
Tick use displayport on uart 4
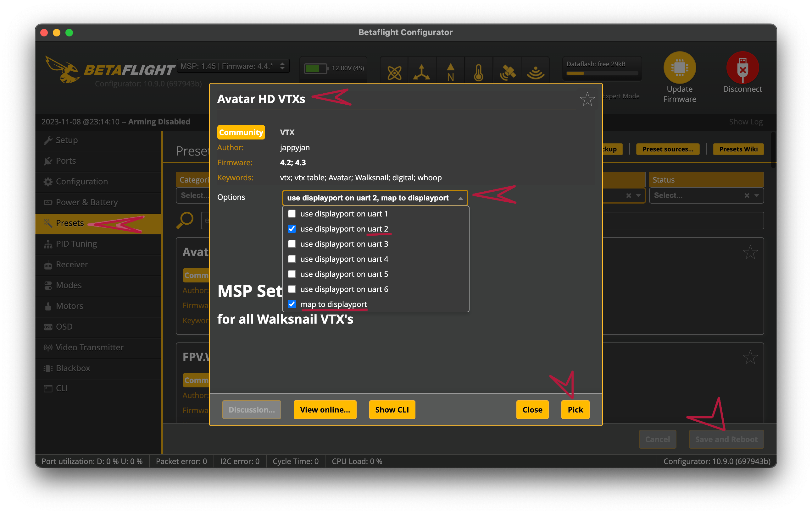(x=292, y=259)
